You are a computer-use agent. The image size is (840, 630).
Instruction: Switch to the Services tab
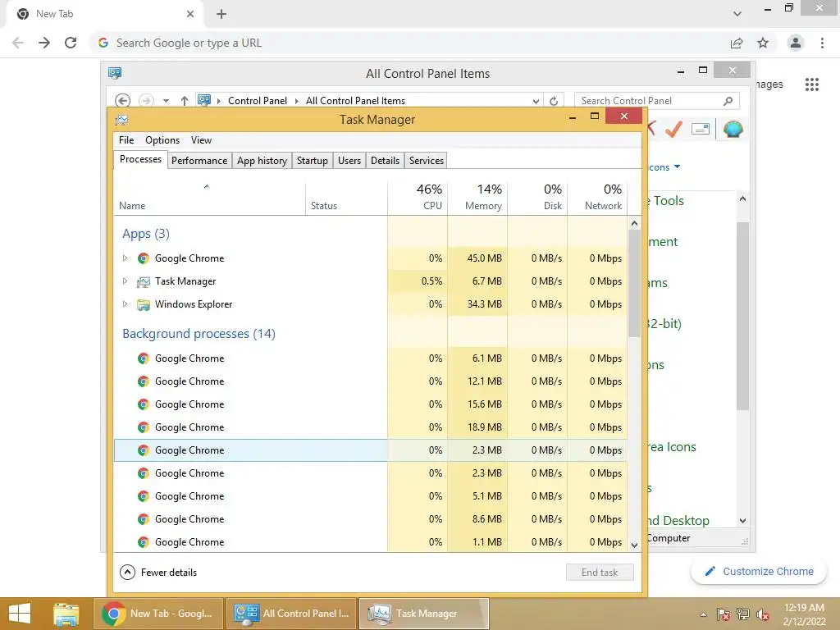427,161
